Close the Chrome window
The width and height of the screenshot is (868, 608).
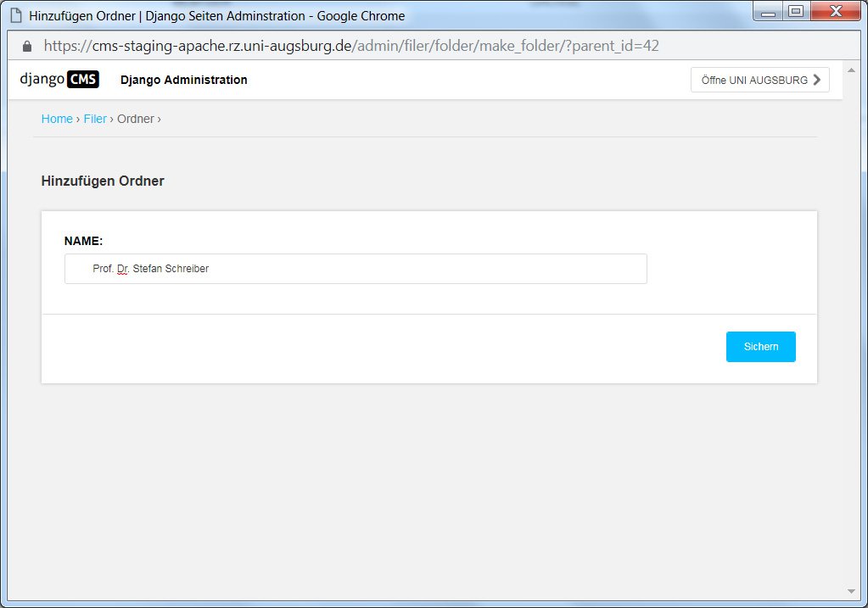click(836, 11)
